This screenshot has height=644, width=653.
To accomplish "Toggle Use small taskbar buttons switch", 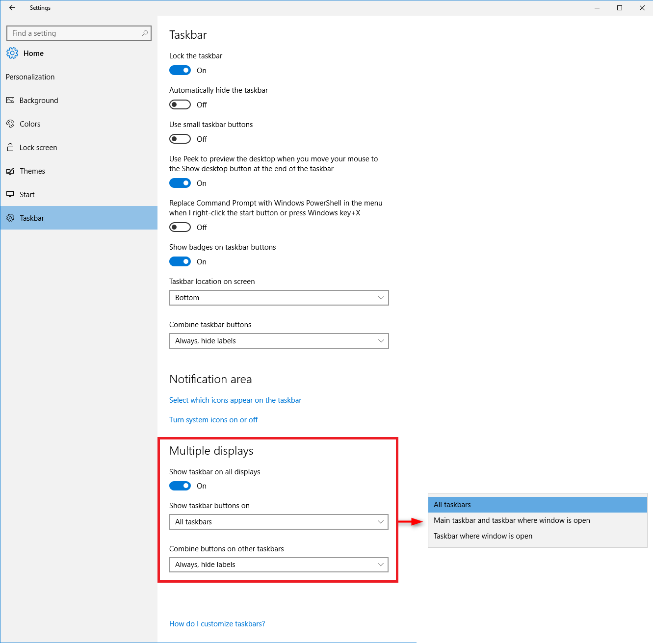I will 180,139.
